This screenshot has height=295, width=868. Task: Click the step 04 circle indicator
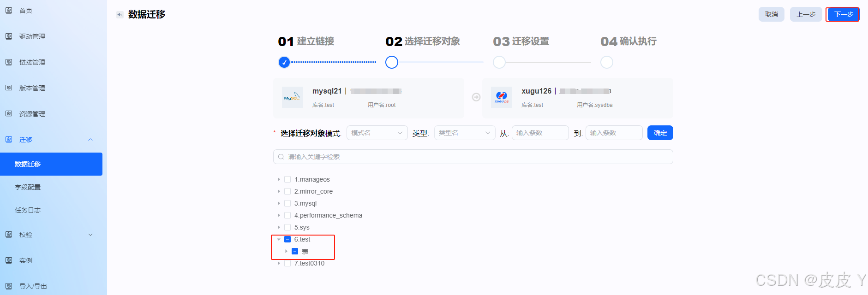[607, 62]
